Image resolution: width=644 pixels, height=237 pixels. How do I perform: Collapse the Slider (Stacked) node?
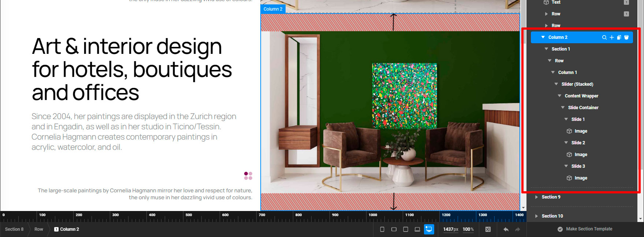pyautogui.click(x=556, y=84)
